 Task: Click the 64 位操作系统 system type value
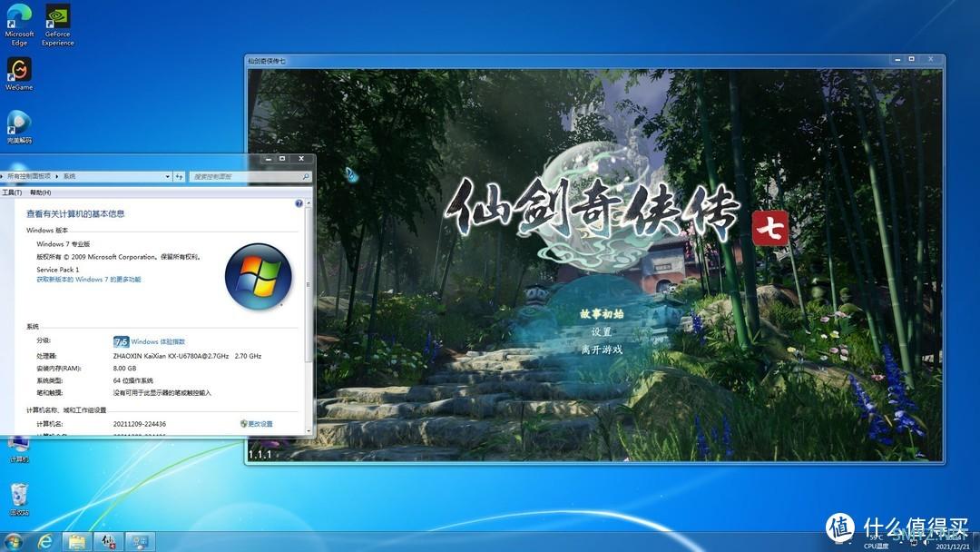click(133, 380)
